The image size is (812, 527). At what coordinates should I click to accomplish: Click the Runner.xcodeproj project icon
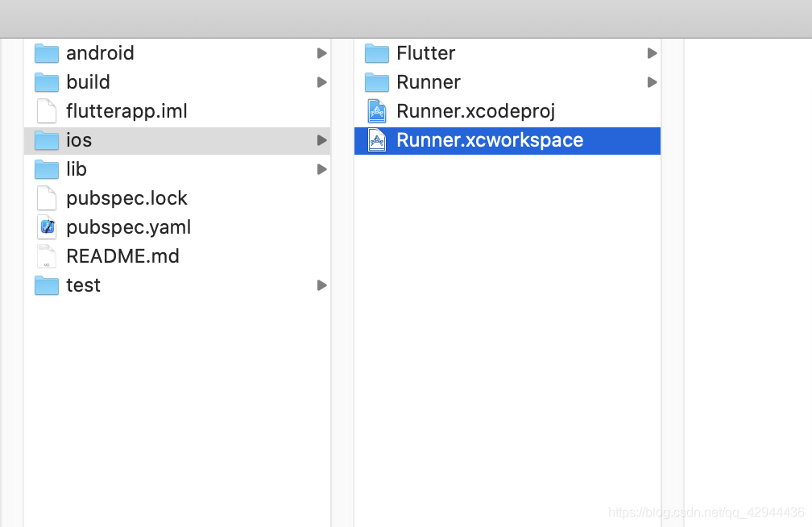pyautogui.click(x=377, y=111)
